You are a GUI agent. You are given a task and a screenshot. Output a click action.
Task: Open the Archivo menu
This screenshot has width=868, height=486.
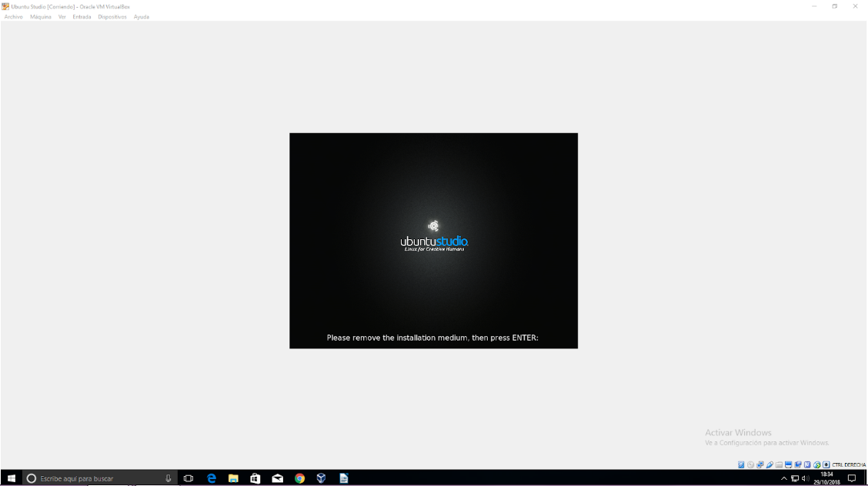coord(13,17)
